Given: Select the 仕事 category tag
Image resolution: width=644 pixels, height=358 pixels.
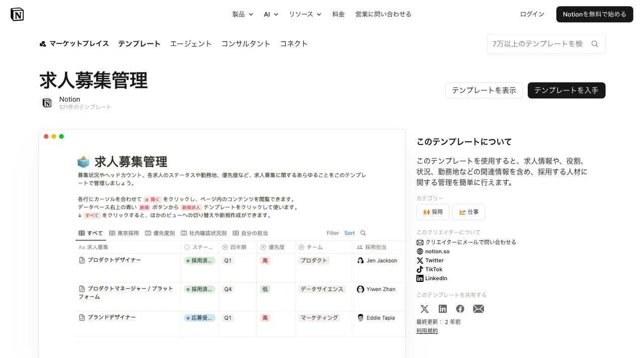Looking at the screenshot, I should 468,212.
